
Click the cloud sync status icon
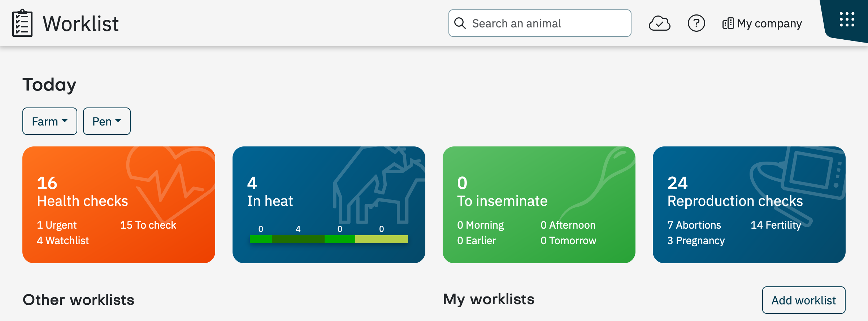659,23
